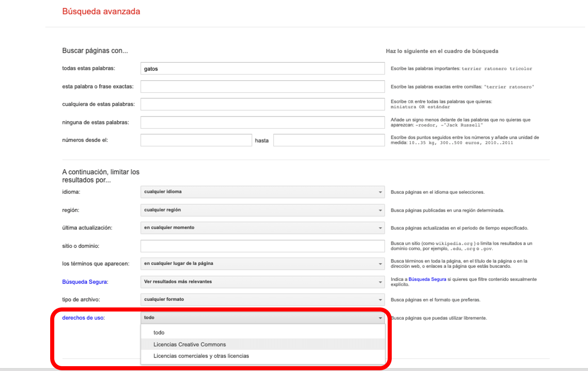Open the 'cualquier formato' file type dropdown
The width and height of the screenshot is (588, 371).
click(x=262, y=300)
